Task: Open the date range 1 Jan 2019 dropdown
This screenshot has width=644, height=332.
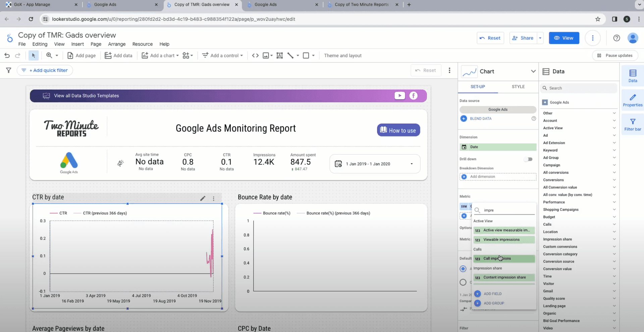Action: pyautogui.click(x=375, y=164)
